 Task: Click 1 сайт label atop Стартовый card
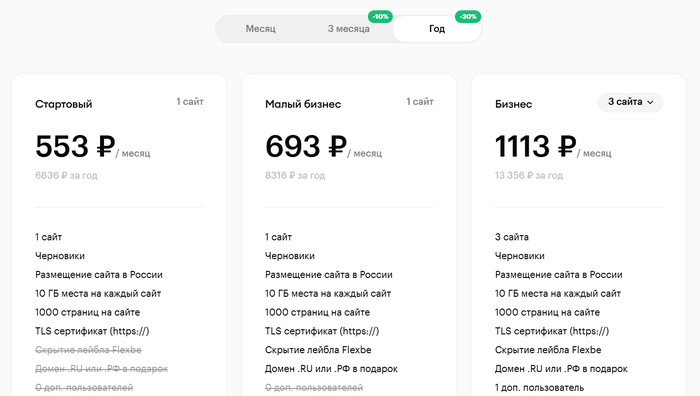[190, 102]
